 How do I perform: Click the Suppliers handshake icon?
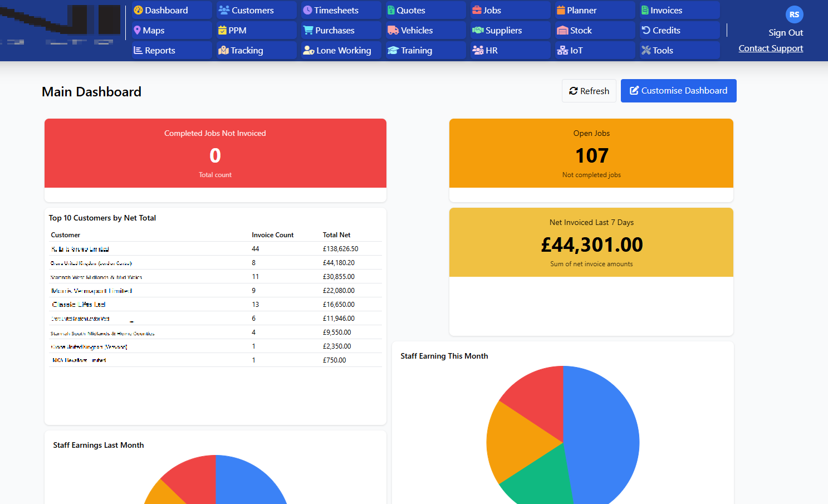tap(478, 30)
